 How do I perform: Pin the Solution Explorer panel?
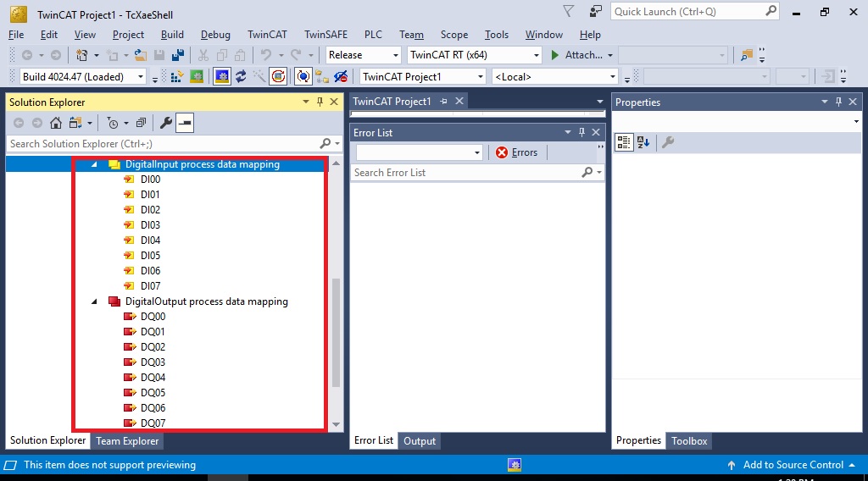tap(320, 102)
